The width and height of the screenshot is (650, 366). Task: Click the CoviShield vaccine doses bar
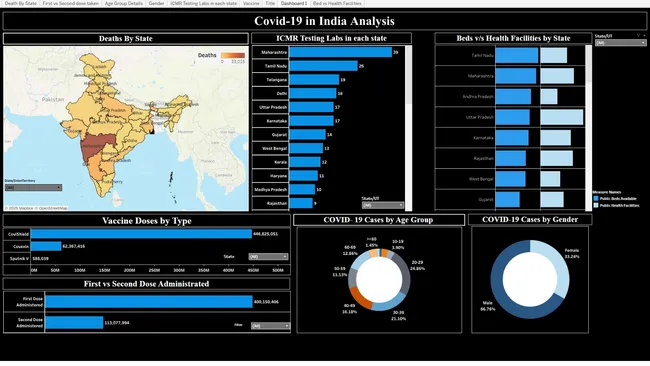(x=141, y=234)
